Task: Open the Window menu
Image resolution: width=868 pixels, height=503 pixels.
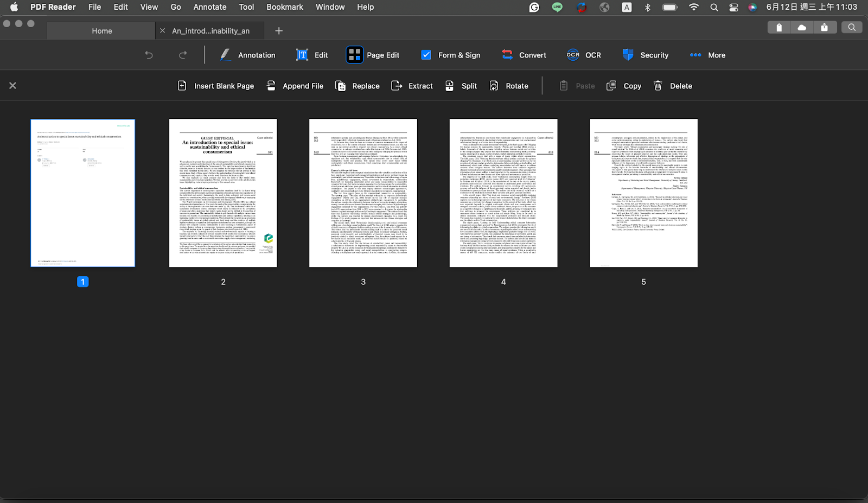Action: [x=330, y=7]
